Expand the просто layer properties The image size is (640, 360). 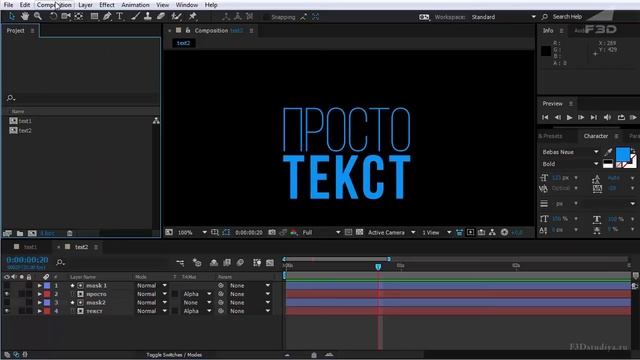point(40,294)
